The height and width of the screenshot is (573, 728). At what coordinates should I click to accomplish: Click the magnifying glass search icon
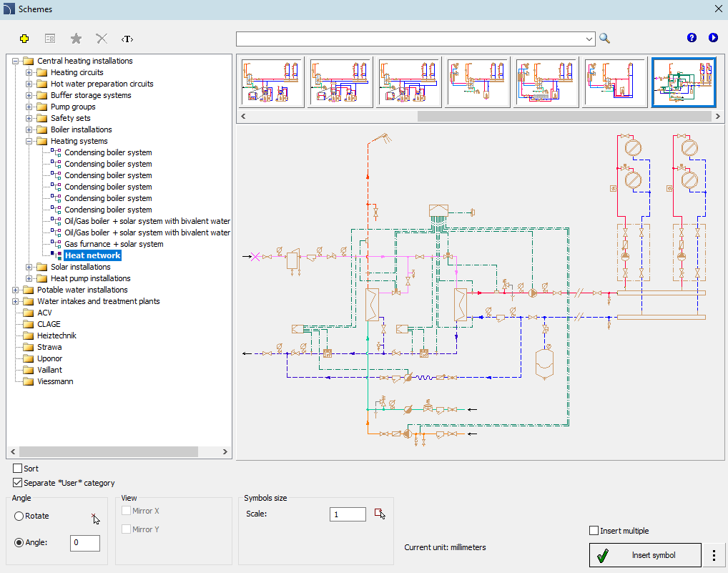[605, 39]
